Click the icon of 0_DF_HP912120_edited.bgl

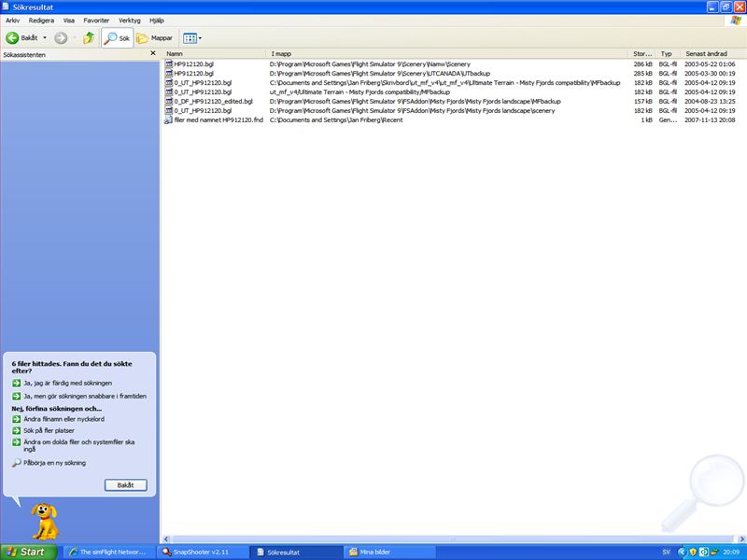pyautogui.click(x=168, y=102)
